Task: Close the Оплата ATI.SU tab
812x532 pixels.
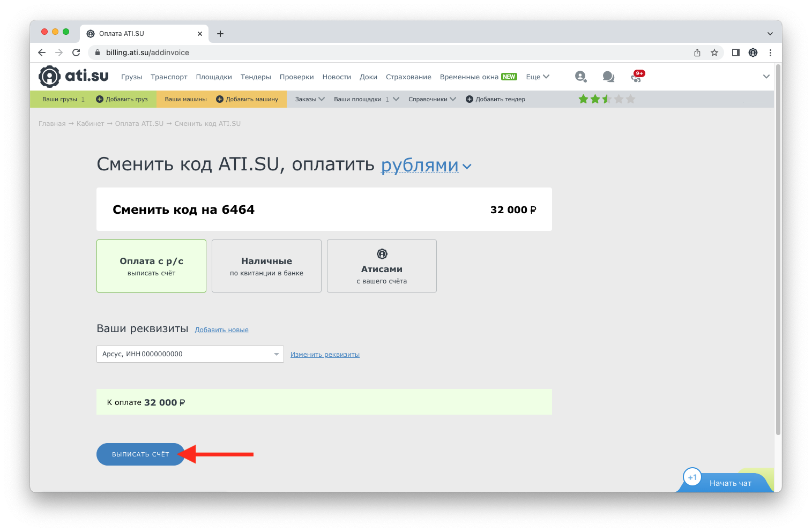Action: 199,34
